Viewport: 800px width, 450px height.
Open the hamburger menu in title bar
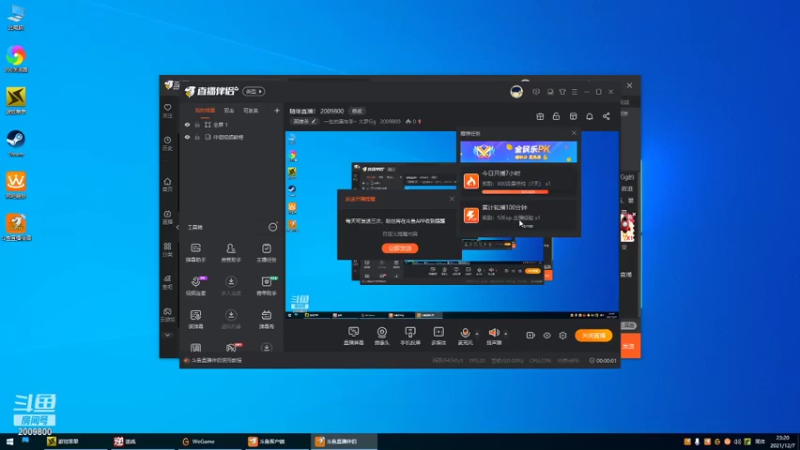574,92
